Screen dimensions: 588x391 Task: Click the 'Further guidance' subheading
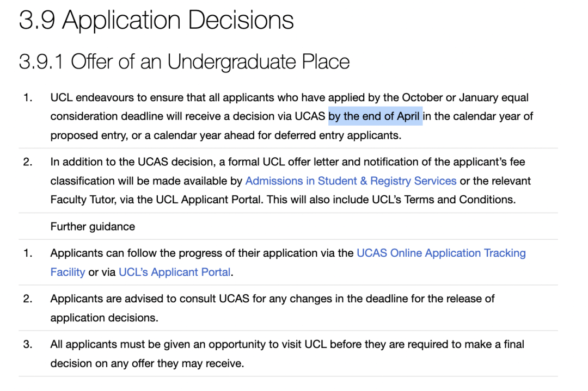93,227
